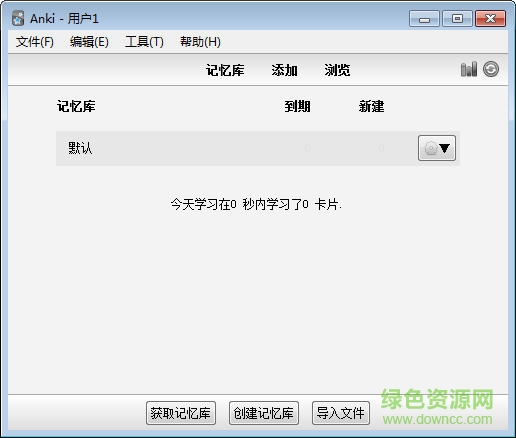Open the statistics bar chart icon
Image resolution: width=516 pixels, height=438 pixels.
(x=469, y=69)
